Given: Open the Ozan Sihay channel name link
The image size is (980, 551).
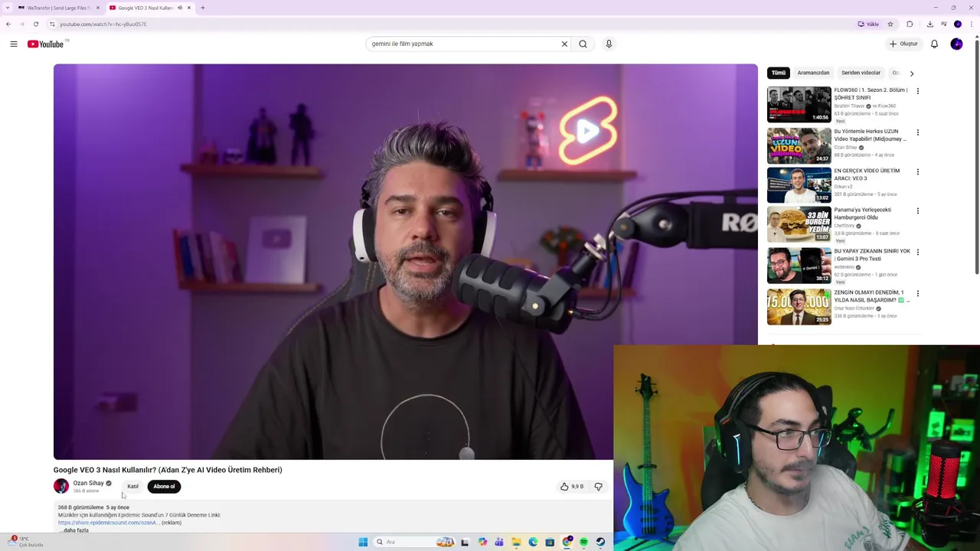Looking at the screenshot, I should pyautogui.click(x=88, y=483).
